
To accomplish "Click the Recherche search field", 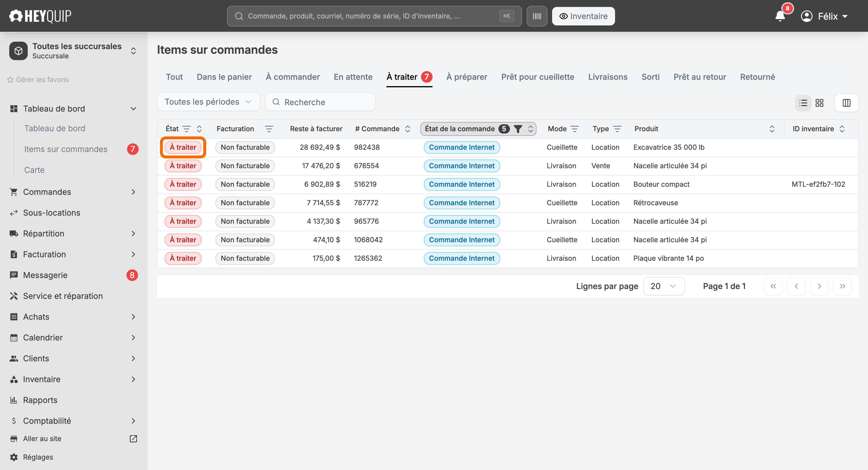I will pyautogui.click(x=320, y=102).
